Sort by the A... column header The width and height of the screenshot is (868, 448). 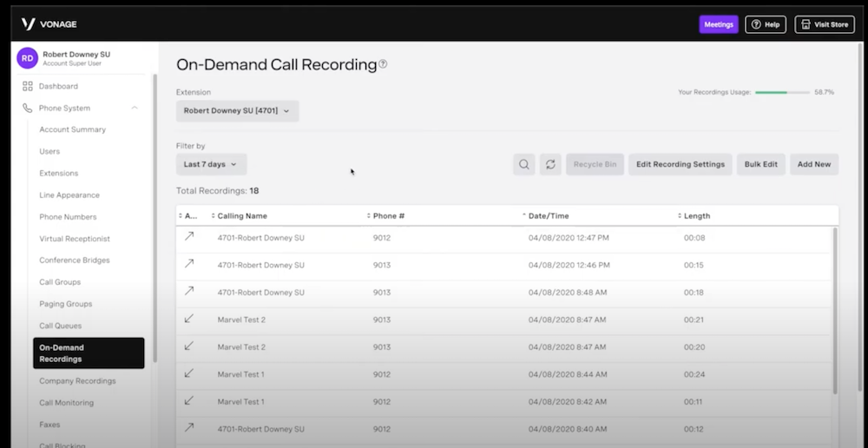pos(188,216)
